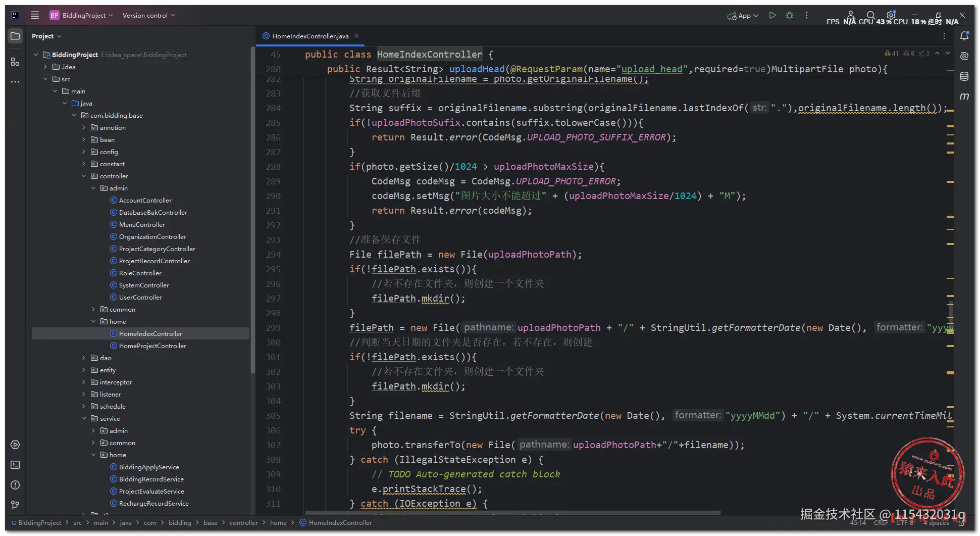Open the Maven tool window
This screenshot has height=536, width=980.
pos(964,96)
